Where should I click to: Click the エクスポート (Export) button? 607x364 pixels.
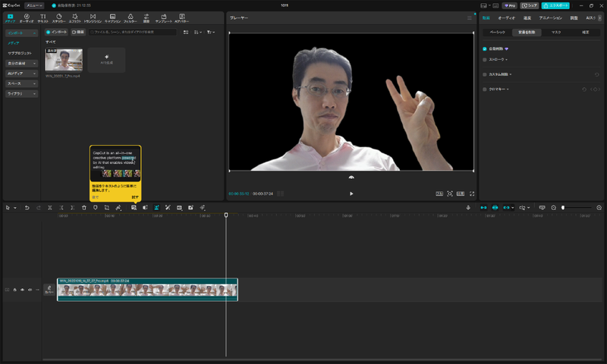click(x=555, y=5)
